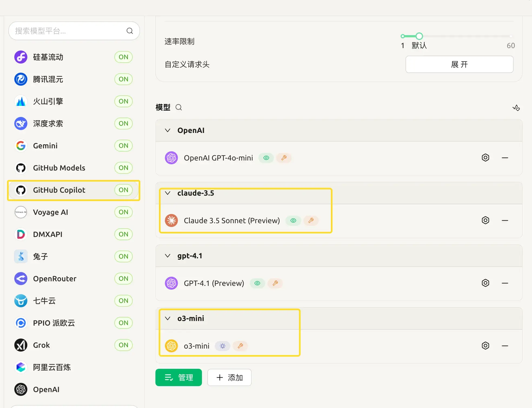The width and height of the screenshot is (532, 408).
Task: Open settings gear for o3-mini model
Action: tap(485, 346)
